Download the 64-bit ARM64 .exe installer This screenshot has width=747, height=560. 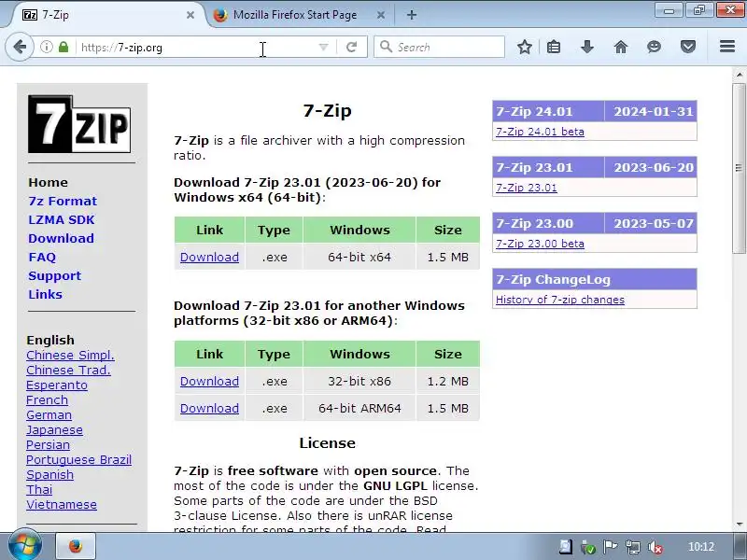(209, 409)
